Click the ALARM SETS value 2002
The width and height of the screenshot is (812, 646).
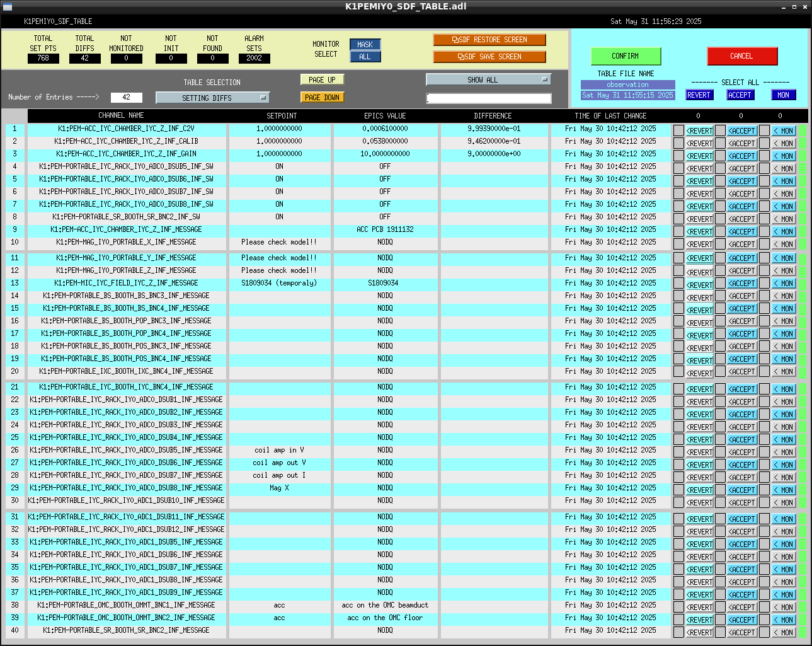tap(254, 58)
